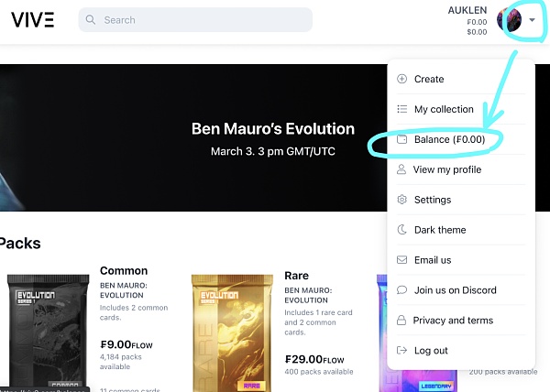Click the plus icon beside Create

click(x=401, y=79)
